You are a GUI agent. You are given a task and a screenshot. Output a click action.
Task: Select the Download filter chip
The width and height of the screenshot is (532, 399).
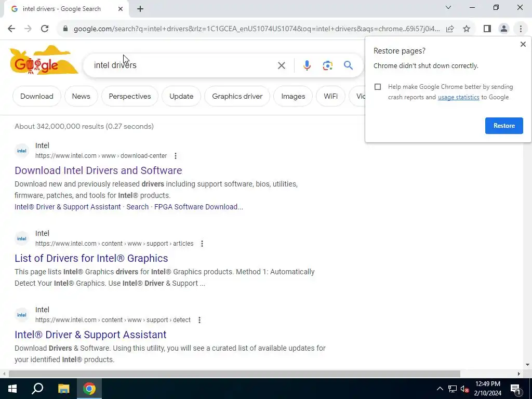click(37, 96)
